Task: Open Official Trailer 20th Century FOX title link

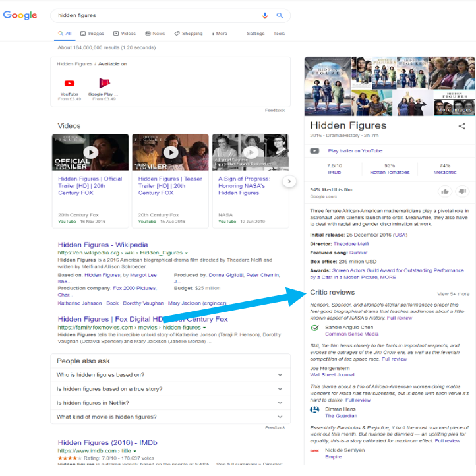Action: coord(90,186)
